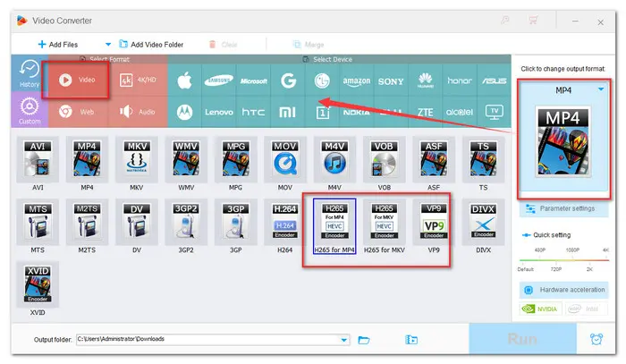Pick the WMV output format
The image size is (626, 364).
pyautogui.click(x=186, y=159)
